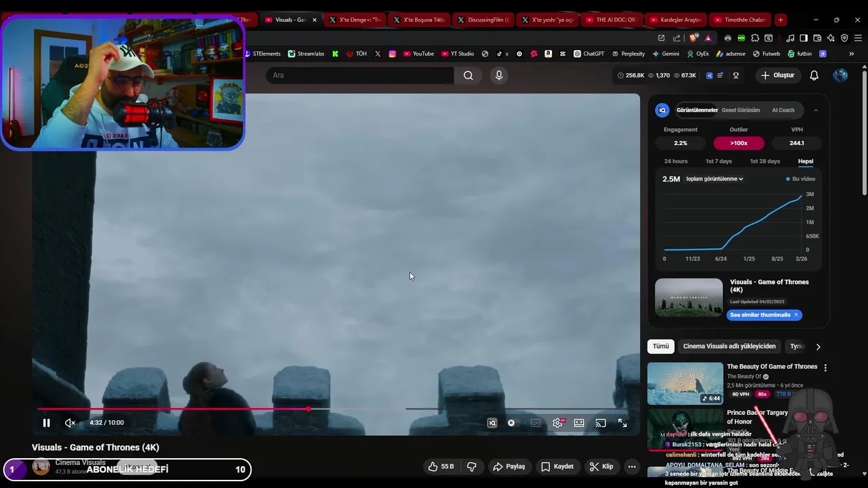The height and width of the screenshot is (488, 868).
Task: Select the Hepsi time range
Action: click(806, 161)
